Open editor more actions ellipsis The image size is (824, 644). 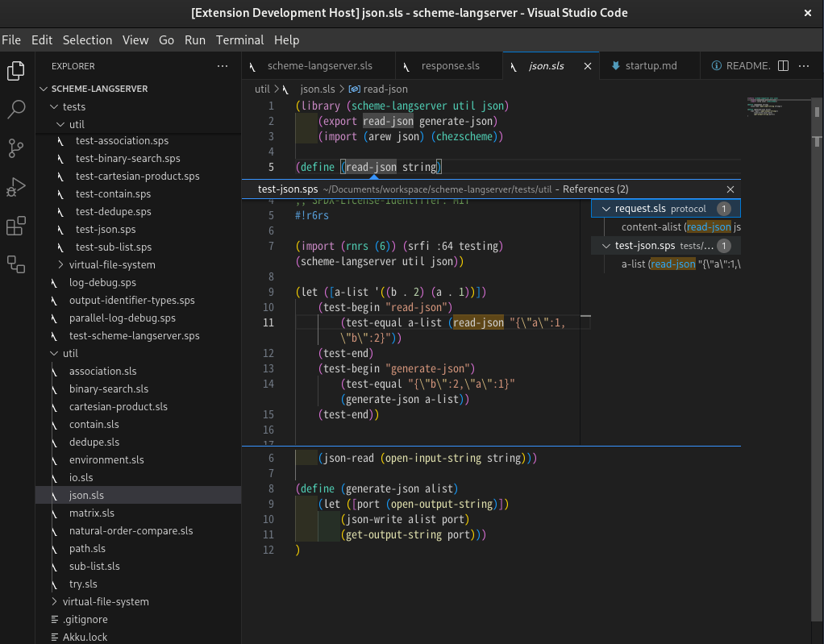pyautogui.click(x=804, y=65)
